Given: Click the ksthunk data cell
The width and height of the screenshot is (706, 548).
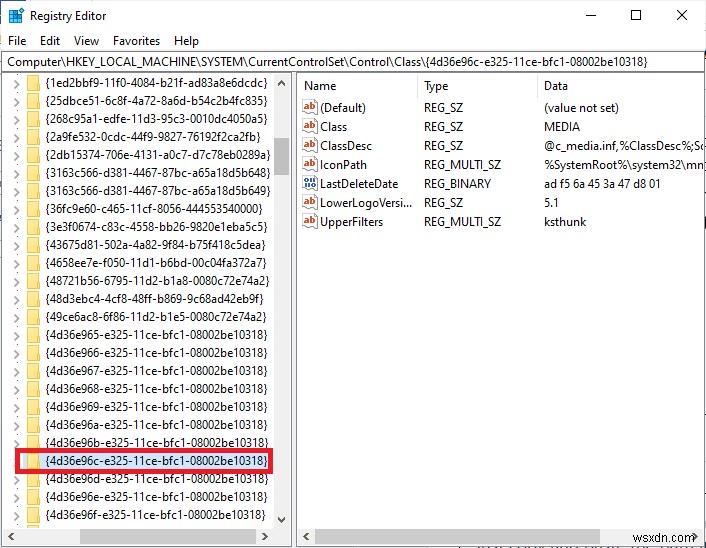Looking at the screenshot, I should coord(565,222).
